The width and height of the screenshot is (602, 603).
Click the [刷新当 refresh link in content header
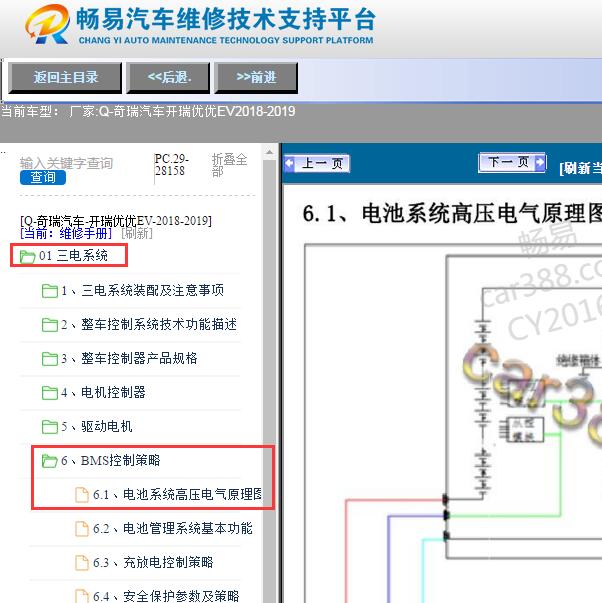(580, 168)
